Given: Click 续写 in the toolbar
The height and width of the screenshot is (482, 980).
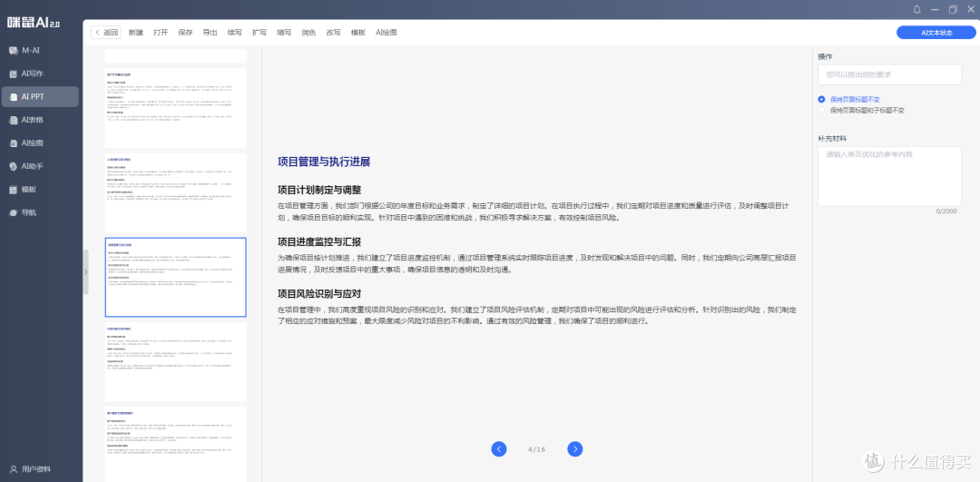Looking at the screenshot, I should [234, 33].
